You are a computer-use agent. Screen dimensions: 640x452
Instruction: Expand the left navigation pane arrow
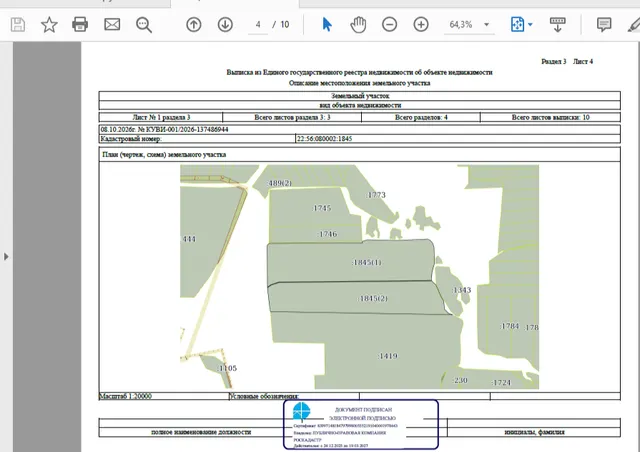6,257
